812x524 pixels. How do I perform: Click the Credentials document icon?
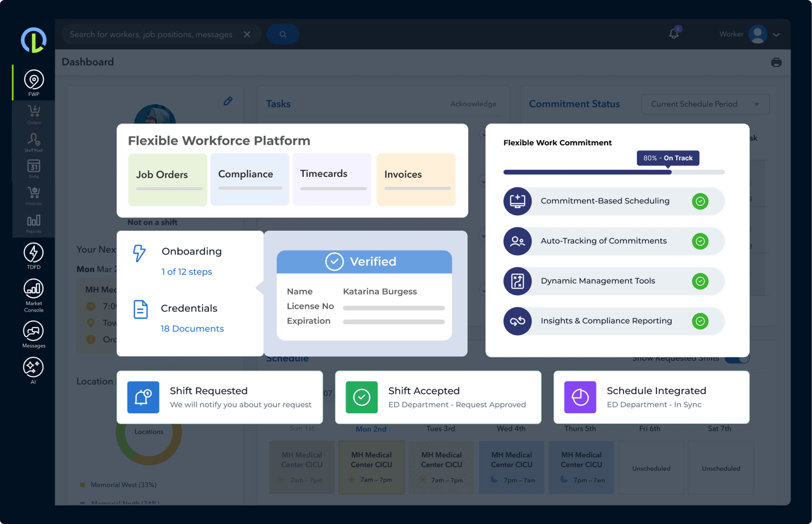pos(140,309)
